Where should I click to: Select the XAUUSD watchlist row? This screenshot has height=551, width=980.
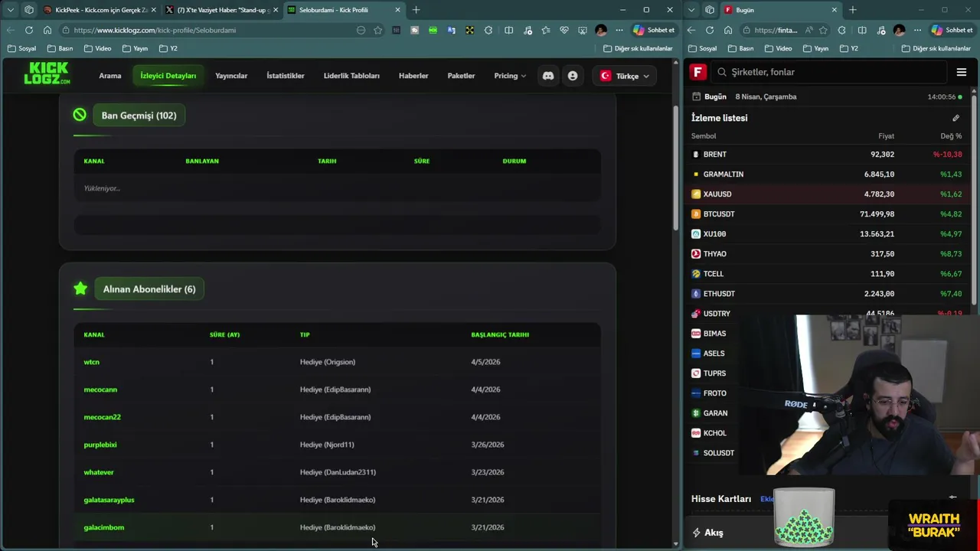[827, 194]
